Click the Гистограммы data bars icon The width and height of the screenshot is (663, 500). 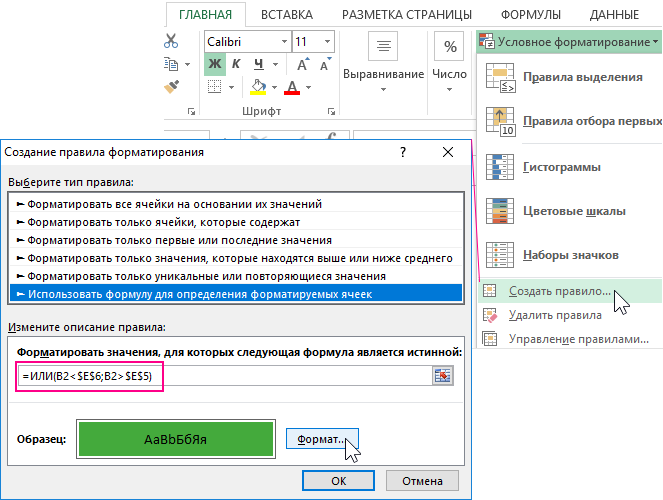tap(500, 167)
